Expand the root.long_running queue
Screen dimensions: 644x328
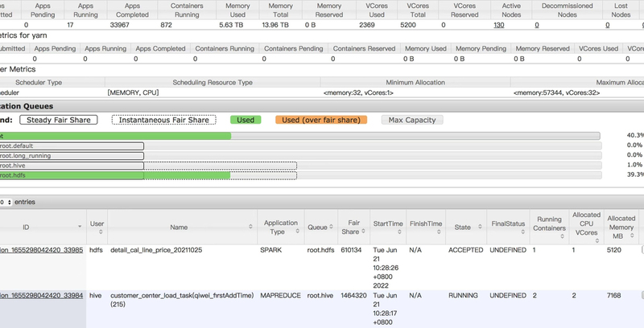(72, 155)
